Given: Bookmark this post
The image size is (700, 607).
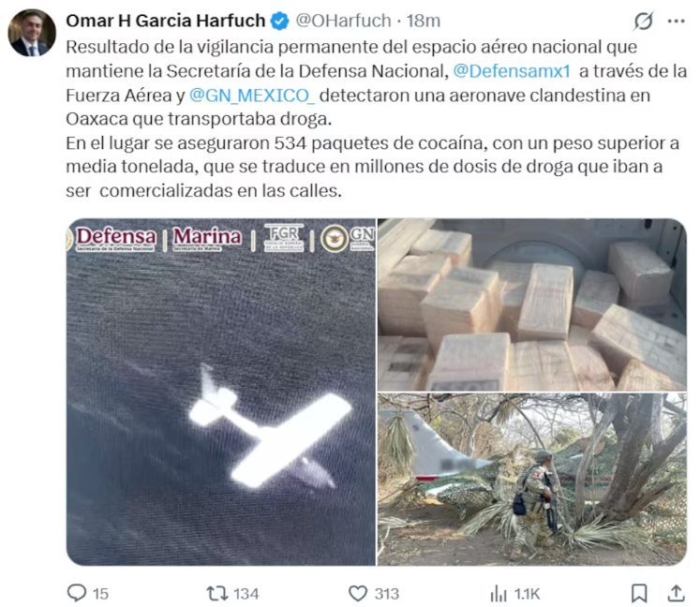Looking at the screenshot, I should (x=639, y=594).
